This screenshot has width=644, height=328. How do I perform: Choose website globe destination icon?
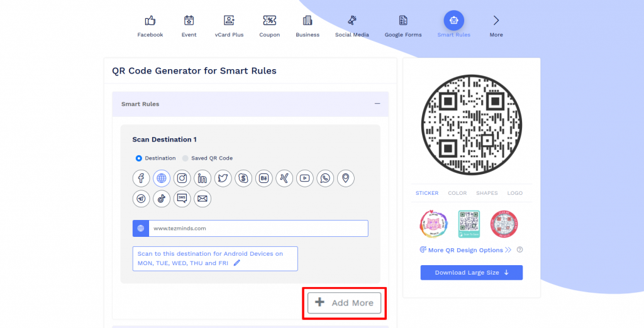pos(162,178)
